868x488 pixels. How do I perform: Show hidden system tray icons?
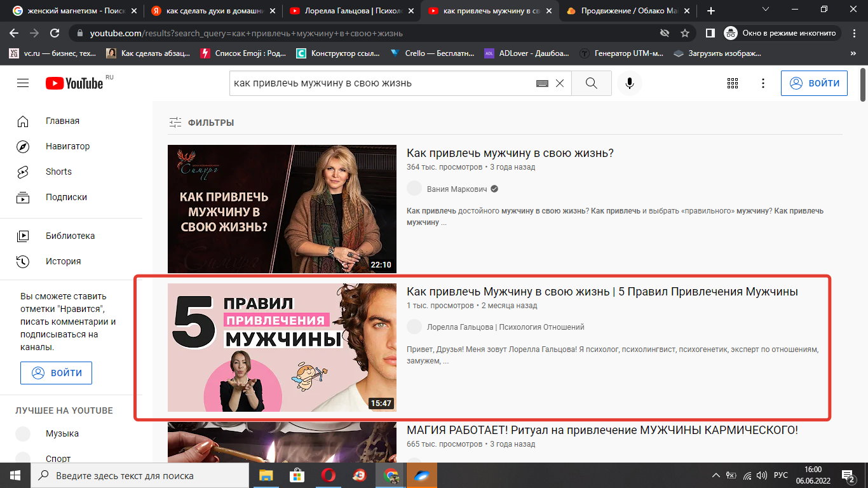[717, 475]
